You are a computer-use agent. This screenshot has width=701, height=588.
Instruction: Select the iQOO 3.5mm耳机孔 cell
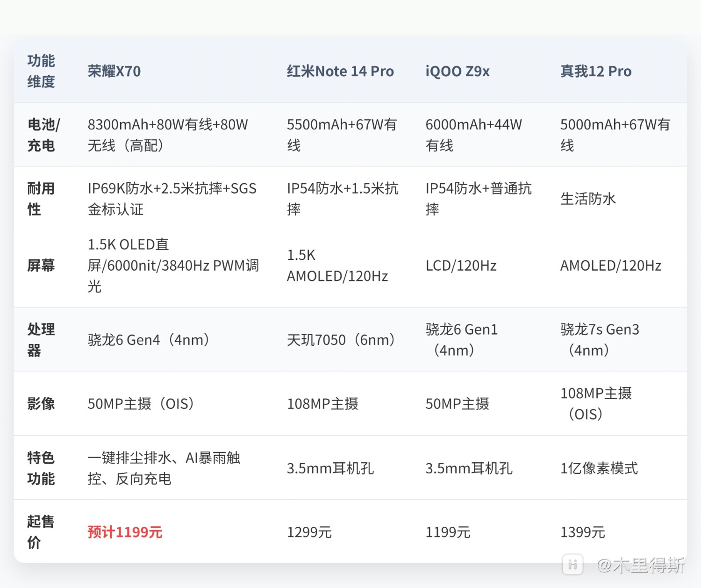pyautogui.click(x=469, y=468)
